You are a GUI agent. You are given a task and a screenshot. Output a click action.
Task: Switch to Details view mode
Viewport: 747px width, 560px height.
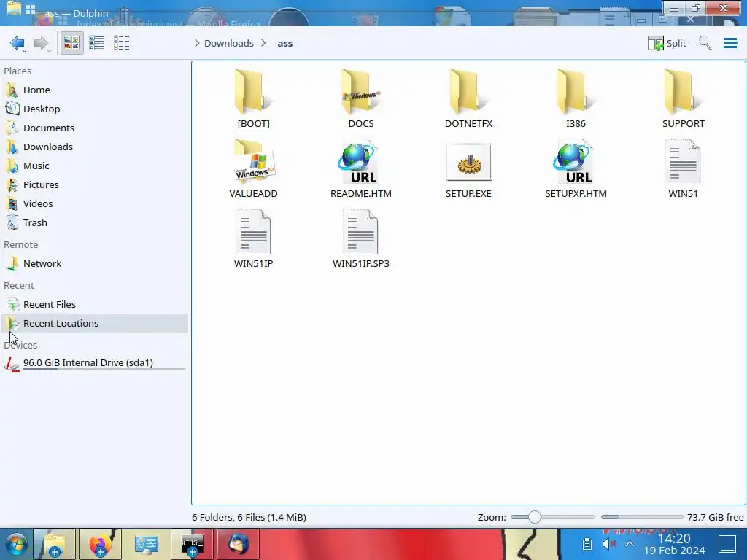(x=122, y=43)
